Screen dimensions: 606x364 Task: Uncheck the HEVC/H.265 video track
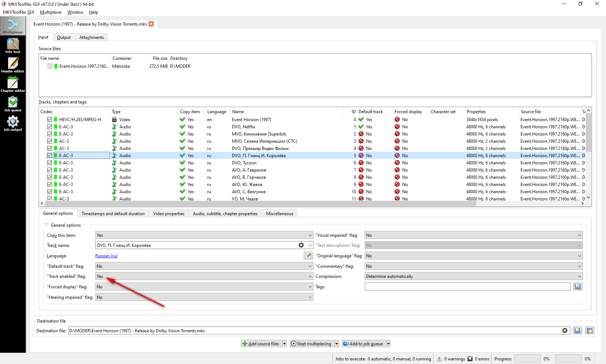(x=49, y=119)
